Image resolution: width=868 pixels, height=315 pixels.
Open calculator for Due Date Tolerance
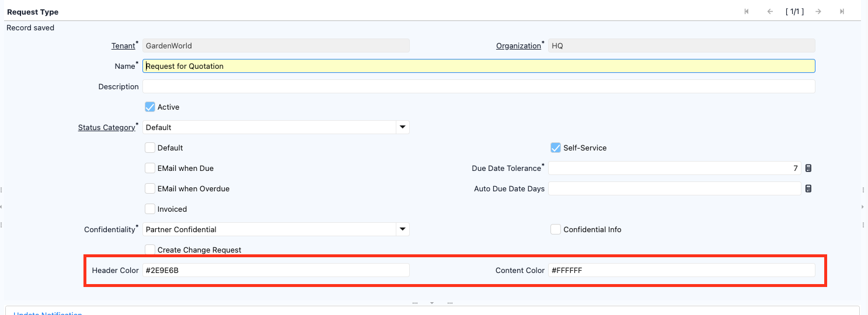pyautogui.click(x=808, y=168)
